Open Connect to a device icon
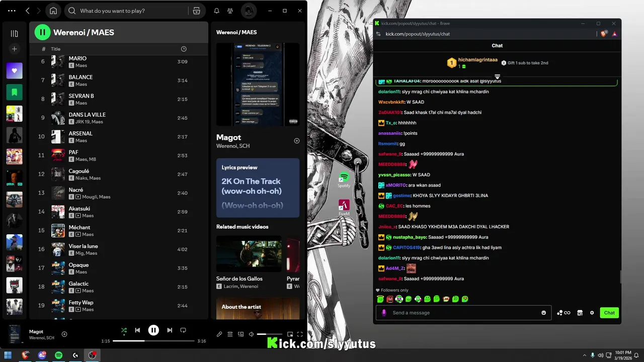 click(x=240, y=334)
